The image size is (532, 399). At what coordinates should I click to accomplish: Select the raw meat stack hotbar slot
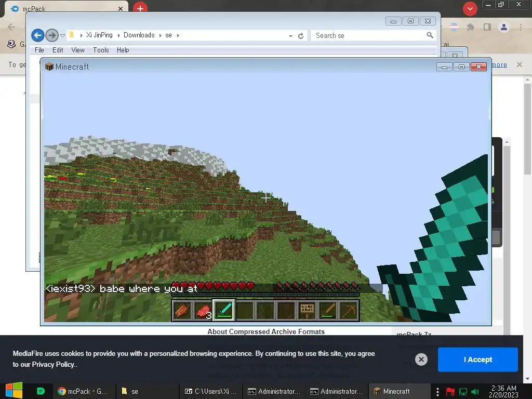pyautogui.click(x=203, y=310)
